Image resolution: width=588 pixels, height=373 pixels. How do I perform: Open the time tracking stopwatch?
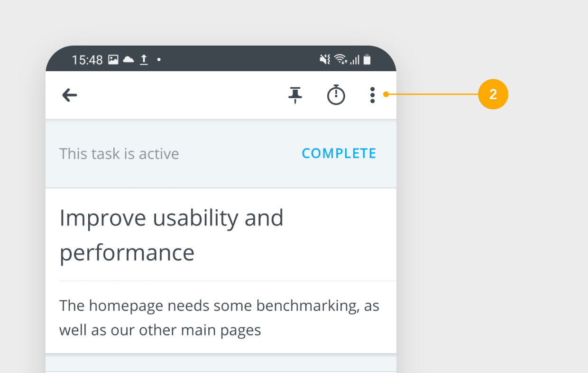[336, 94]
